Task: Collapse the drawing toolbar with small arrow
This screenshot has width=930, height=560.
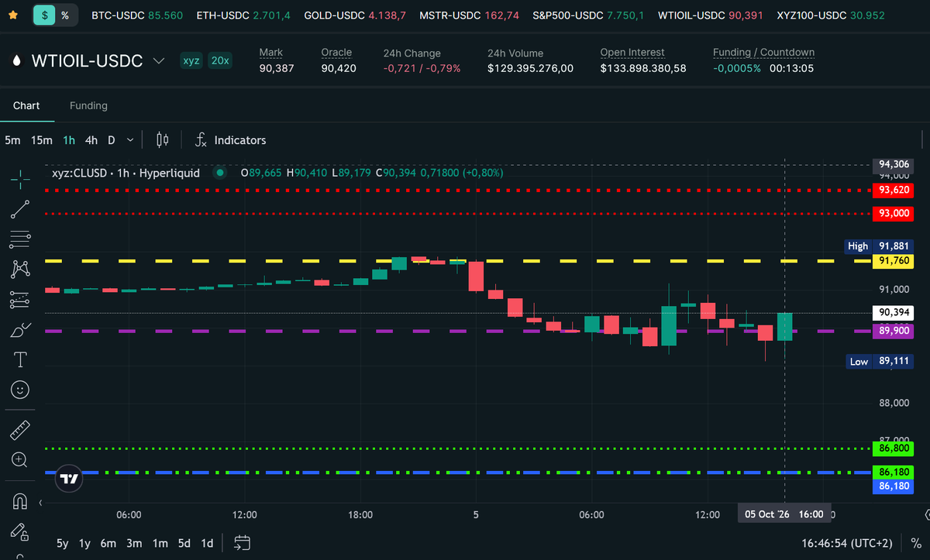Action: pos(40,503)
